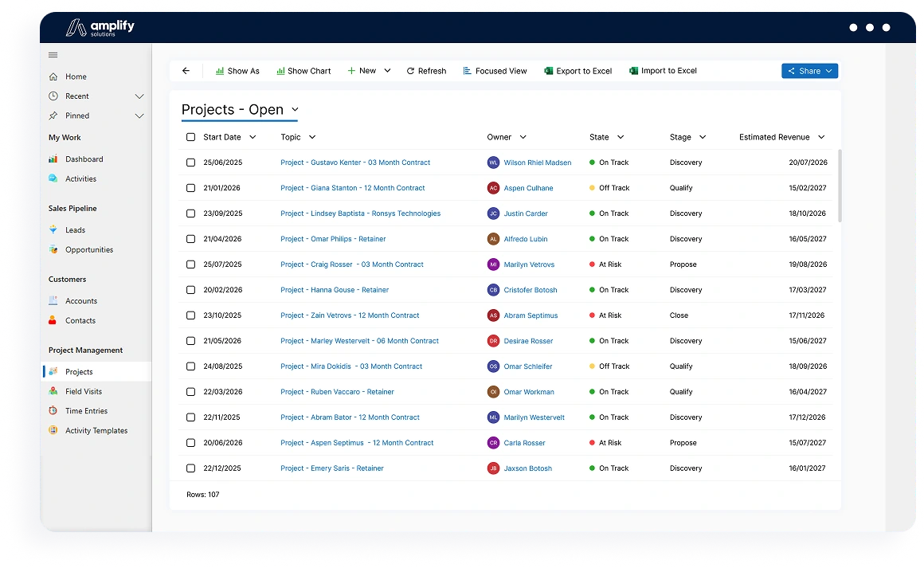Screen dimensions: 924x568
Task: Expand the Recent section chevron
Action: click(x=139, y=96)
